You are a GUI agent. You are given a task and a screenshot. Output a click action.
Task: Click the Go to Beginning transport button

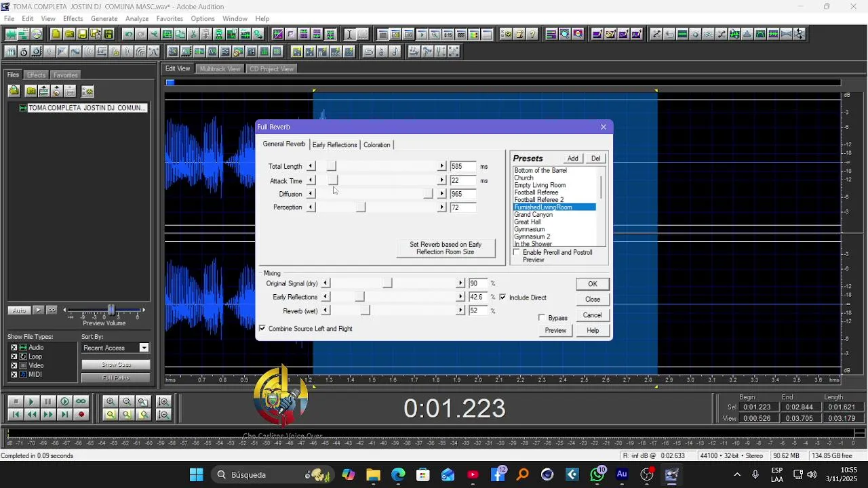pos(16,414)
